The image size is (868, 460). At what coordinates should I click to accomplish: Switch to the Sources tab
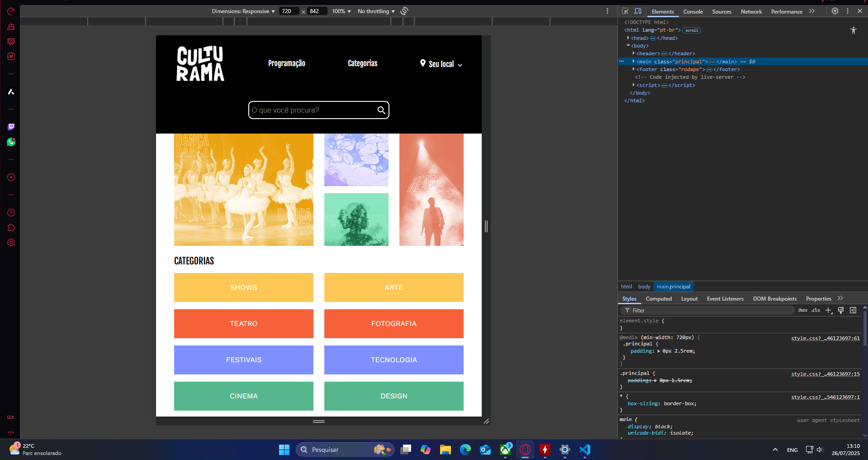721,12
